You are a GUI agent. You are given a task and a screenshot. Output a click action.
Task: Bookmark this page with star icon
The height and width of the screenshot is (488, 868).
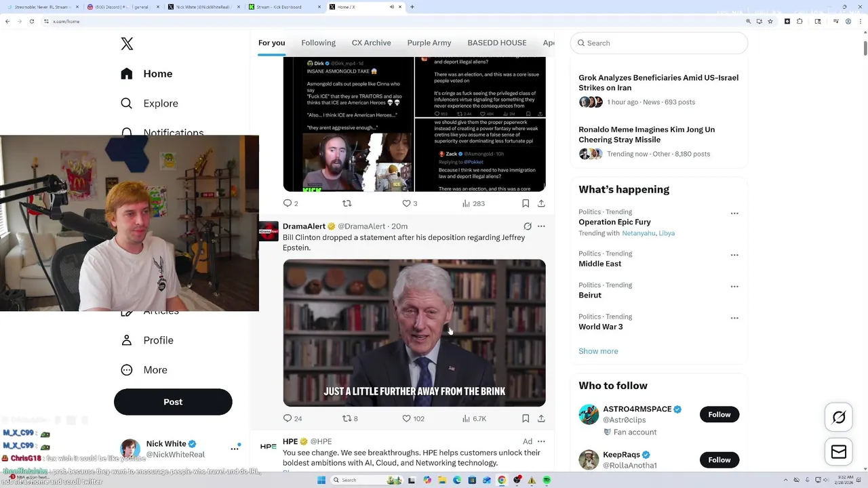click(770, 21)
